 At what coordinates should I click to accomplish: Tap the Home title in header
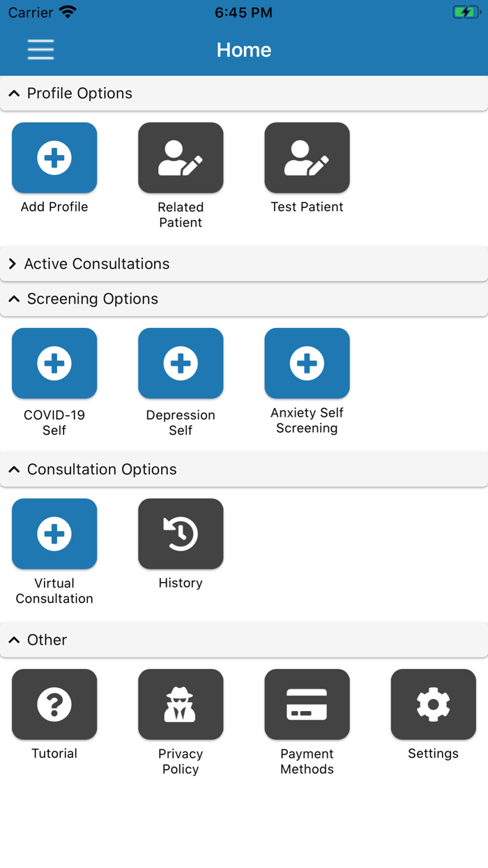244,50
